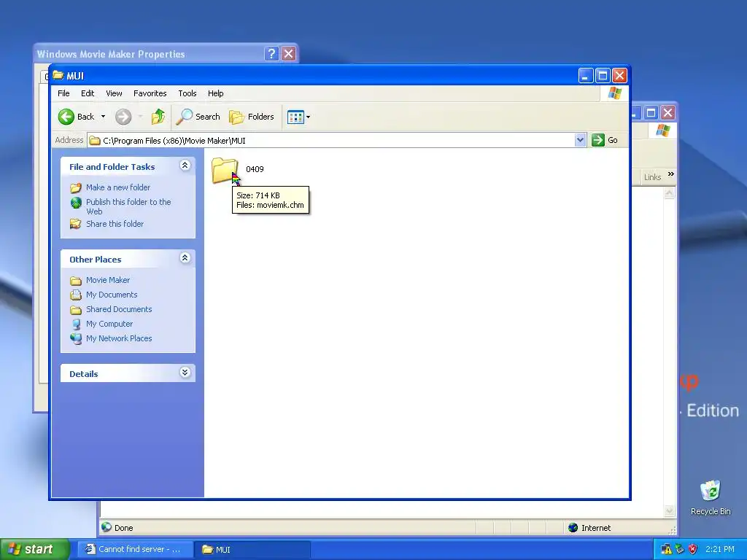Open the Edit menu
The image size is (747, 560).
point(88,93)
